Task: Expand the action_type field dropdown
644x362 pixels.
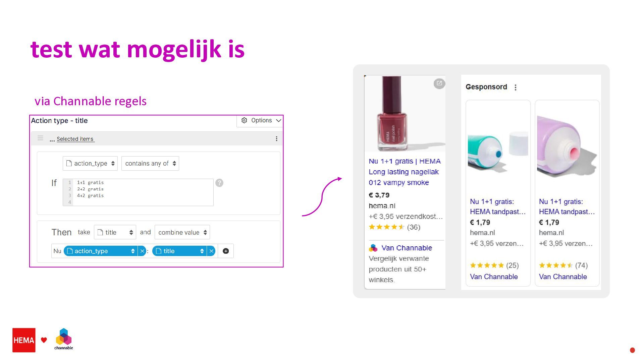Action: [90, 164]
